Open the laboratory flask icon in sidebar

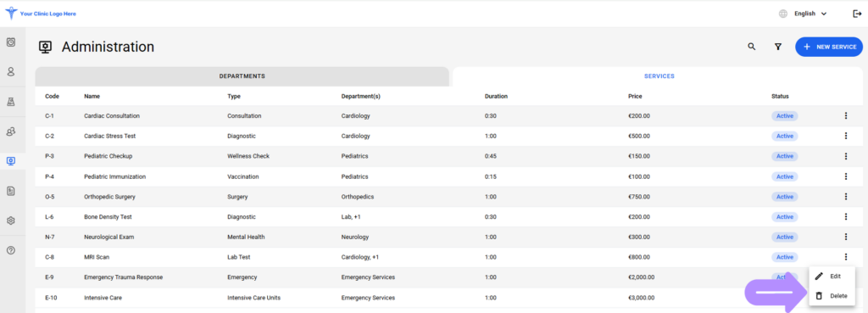[x=10, y=102]
